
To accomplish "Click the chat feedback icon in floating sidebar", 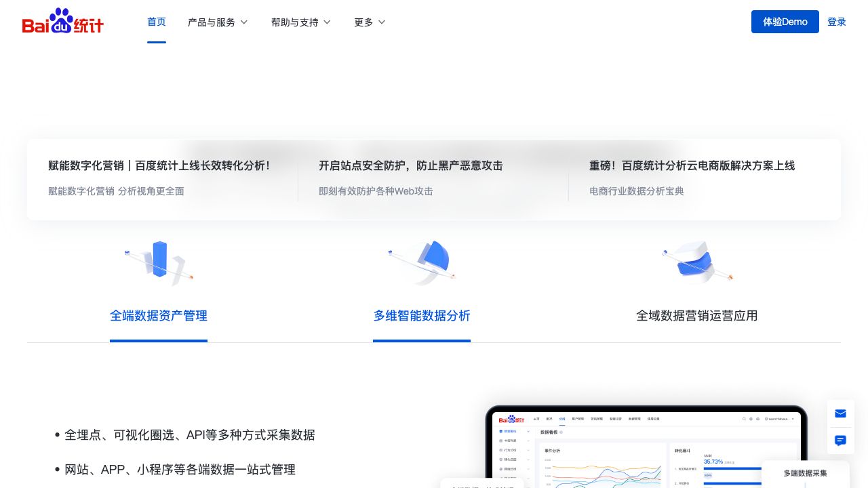I will tap(840, 441).
